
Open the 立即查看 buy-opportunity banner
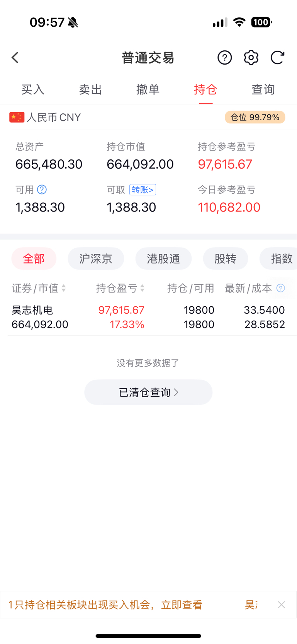[105, 605]
